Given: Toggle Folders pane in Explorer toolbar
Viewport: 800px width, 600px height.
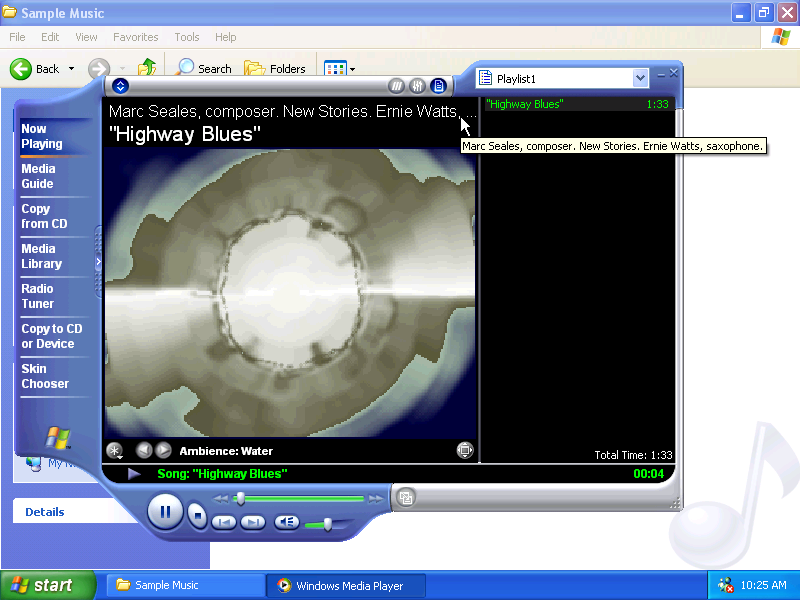Looking at the screenshot, I should pyautogui.click(x=274, y=68).
